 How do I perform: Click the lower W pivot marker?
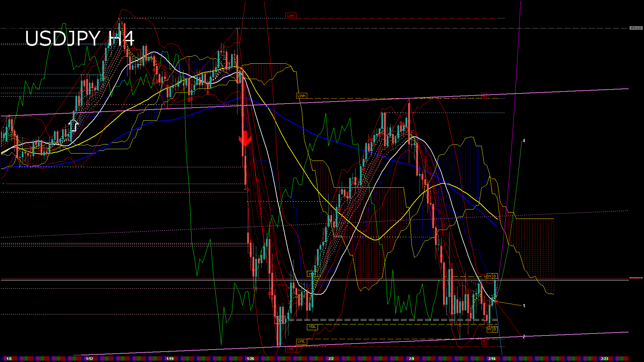point(489,329)
